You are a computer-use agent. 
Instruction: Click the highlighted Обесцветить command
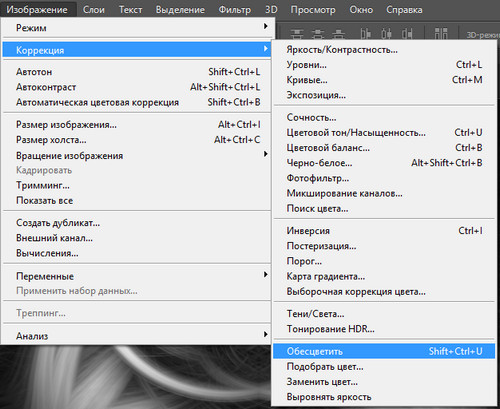[x=384, y=351]
